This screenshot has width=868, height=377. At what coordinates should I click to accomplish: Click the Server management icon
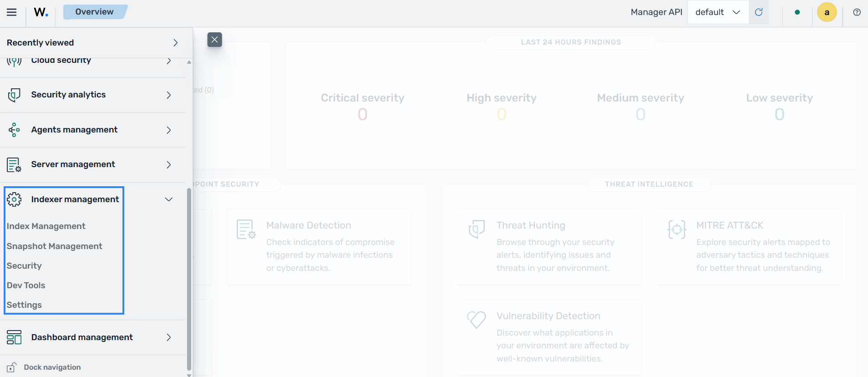pos(14,164)
